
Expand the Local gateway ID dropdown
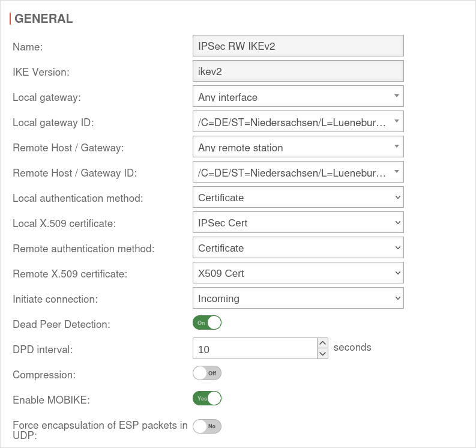(298, 122)
